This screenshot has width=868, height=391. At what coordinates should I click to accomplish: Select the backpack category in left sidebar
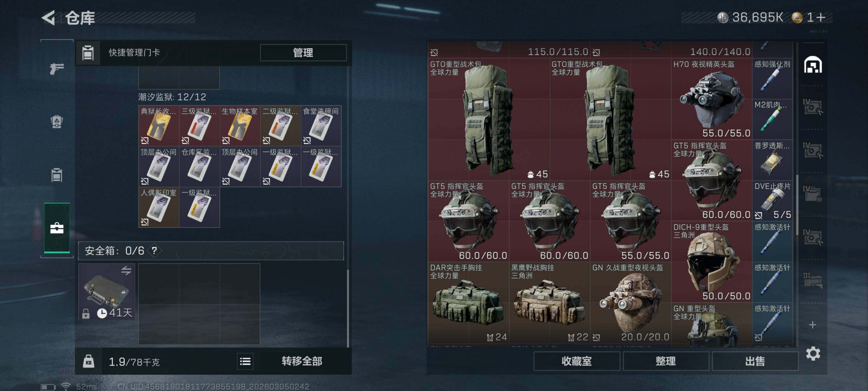point(57,121)
